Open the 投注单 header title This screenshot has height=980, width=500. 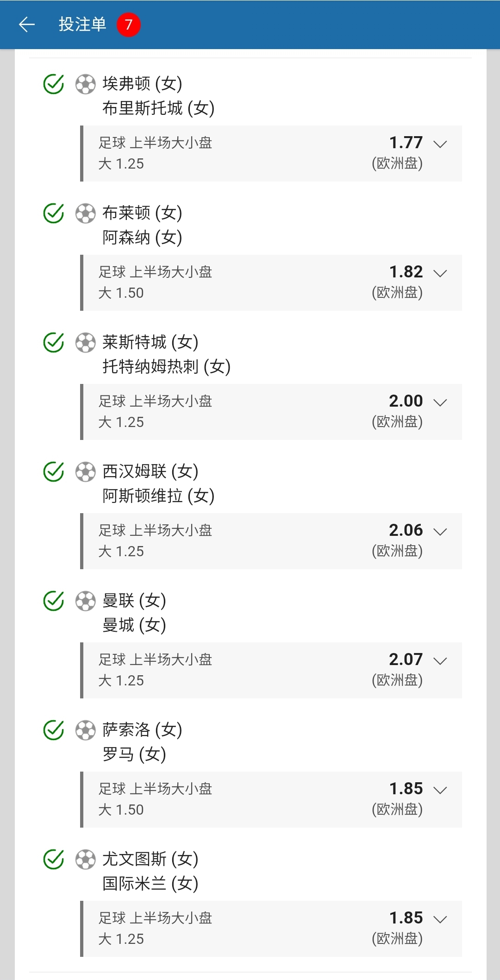point(82,25)
